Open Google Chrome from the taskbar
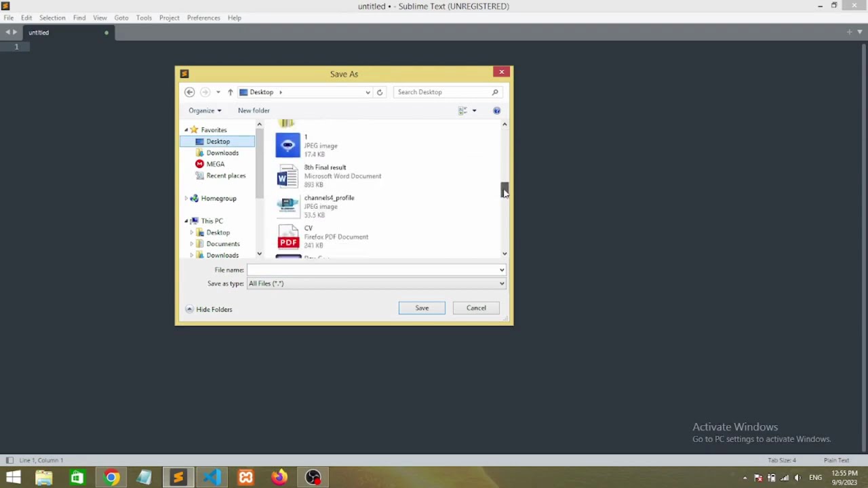Screen dimensions: 868x488 pos(111,477)
